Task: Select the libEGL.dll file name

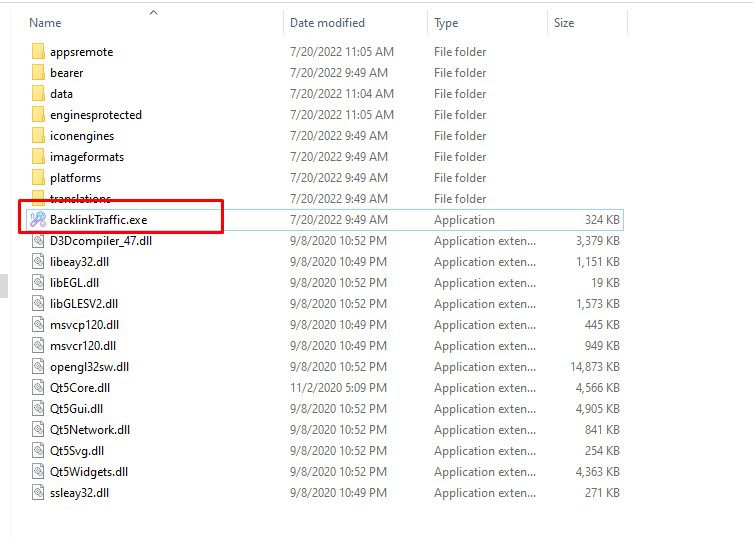Action: (74, 283)
